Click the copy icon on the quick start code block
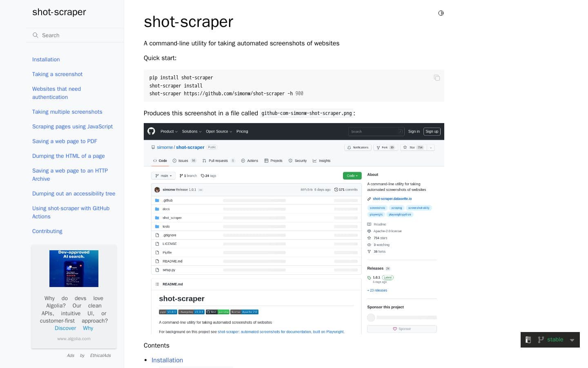The width and height of the screenshot is (588, 368). click(437, 78)
